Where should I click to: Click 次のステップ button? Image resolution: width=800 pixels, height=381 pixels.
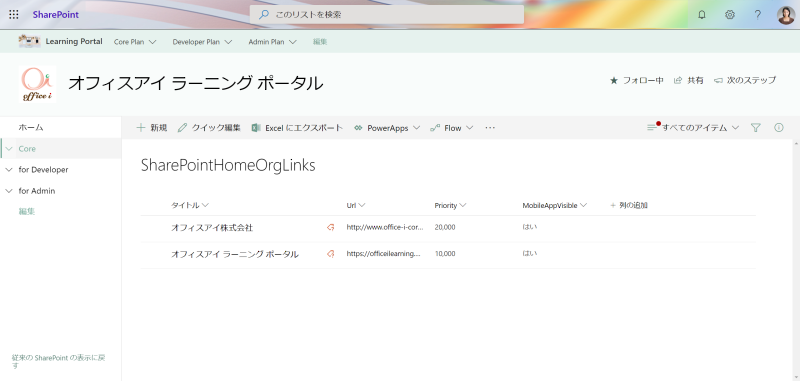[745, 80]
